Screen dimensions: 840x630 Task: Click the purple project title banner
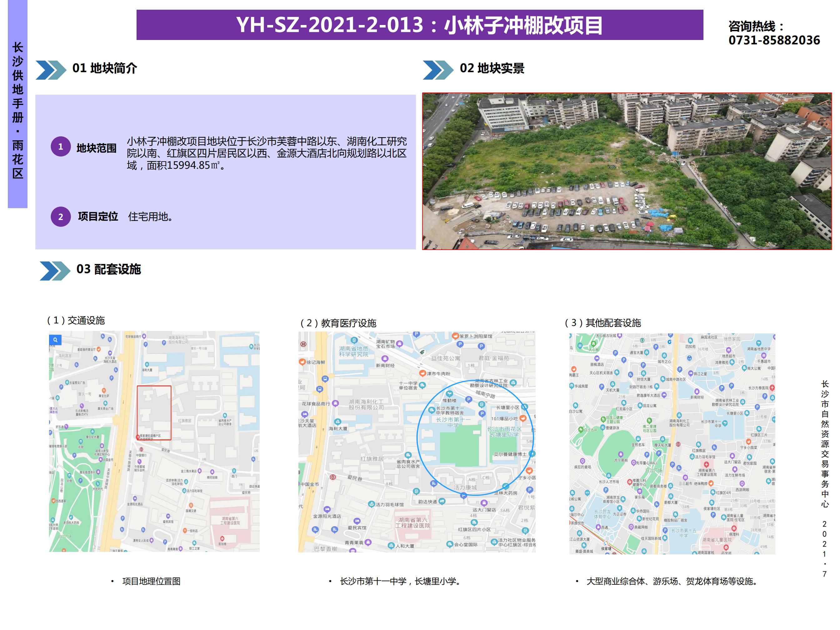point(420,25)
